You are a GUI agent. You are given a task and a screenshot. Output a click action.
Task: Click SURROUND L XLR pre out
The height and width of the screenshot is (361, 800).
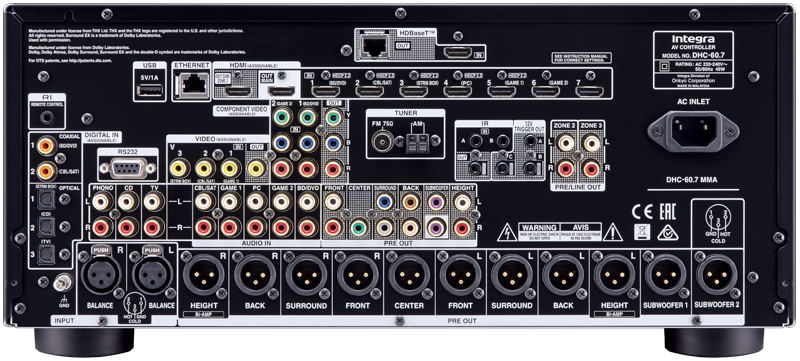click(x=512, y=274)
